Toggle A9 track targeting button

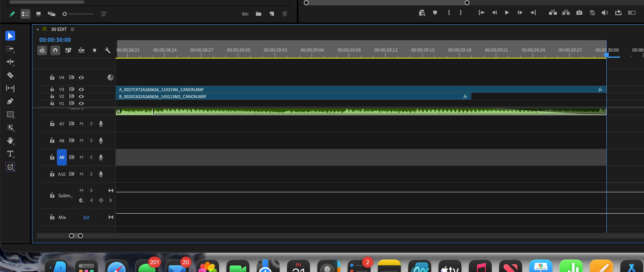62,157
